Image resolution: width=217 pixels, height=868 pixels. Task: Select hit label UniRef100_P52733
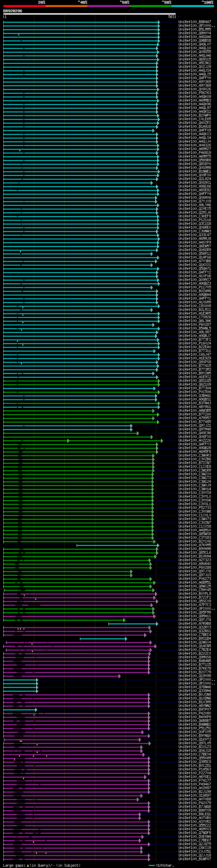click(x=195, y=508)
